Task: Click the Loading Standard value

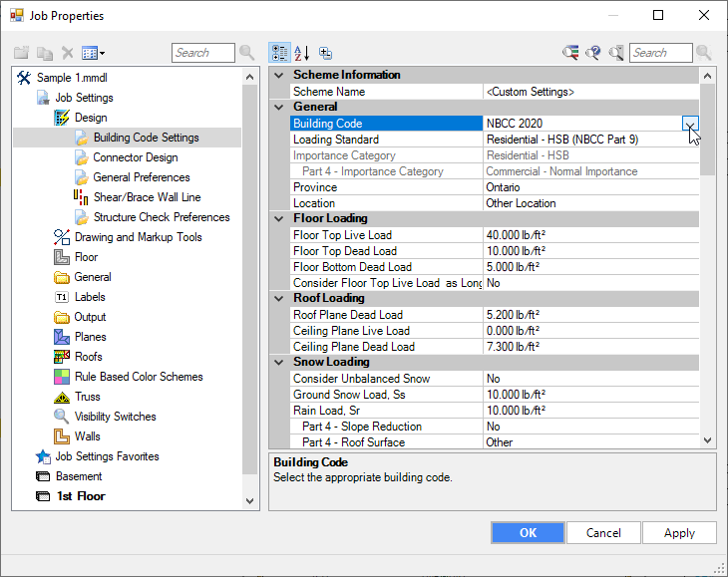Action: point(590,140)
